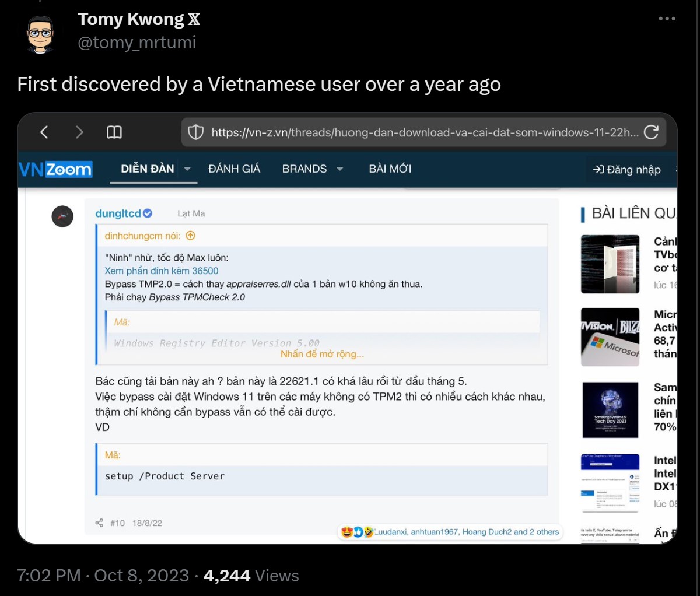Open the ĐÁNH GIÁ tab
700x596 pixels.
(x=234, y=169)
